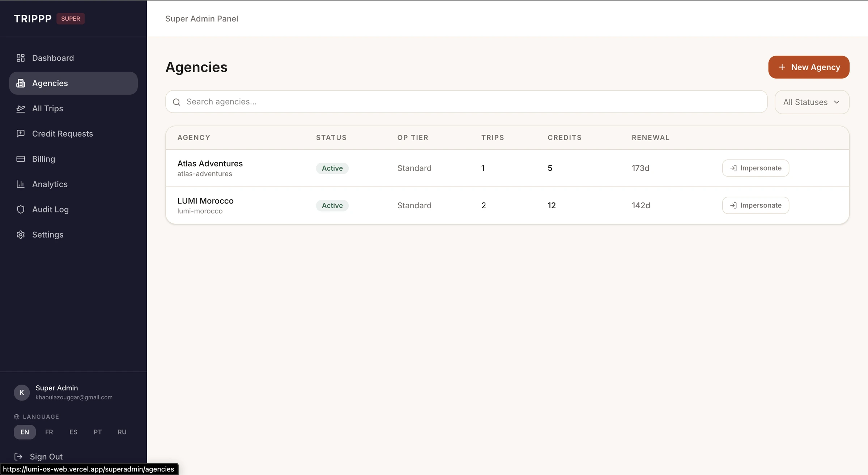The image size is (868, 475).
Task: Click the plus icon in New Agency
Action: (x=782, y=67)
